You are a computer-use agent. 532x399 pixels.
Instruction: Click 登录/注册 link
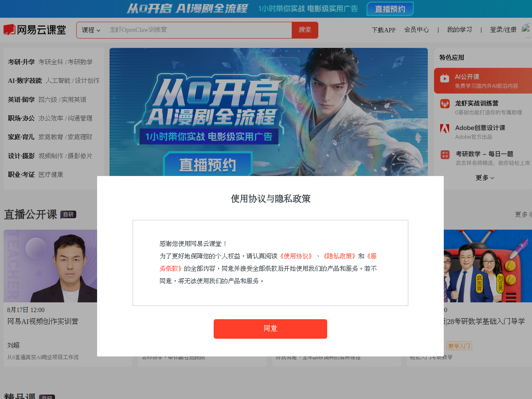click(503, 30)
